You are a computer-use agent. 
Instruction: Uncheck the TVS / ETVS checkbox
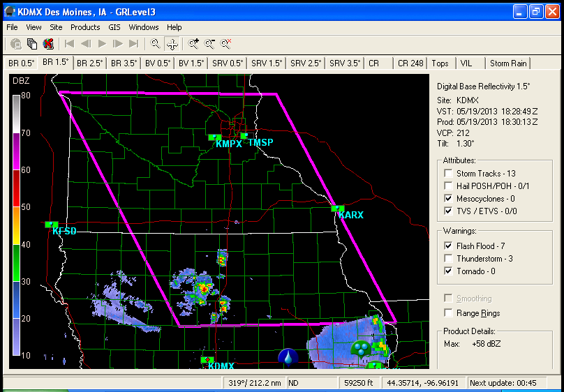(x=448, y=211)
